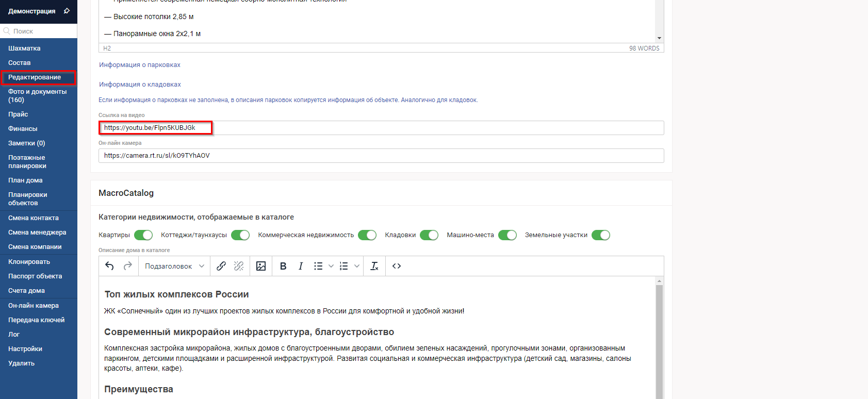Turn off the Кладовки toggle

pos(429,235)
